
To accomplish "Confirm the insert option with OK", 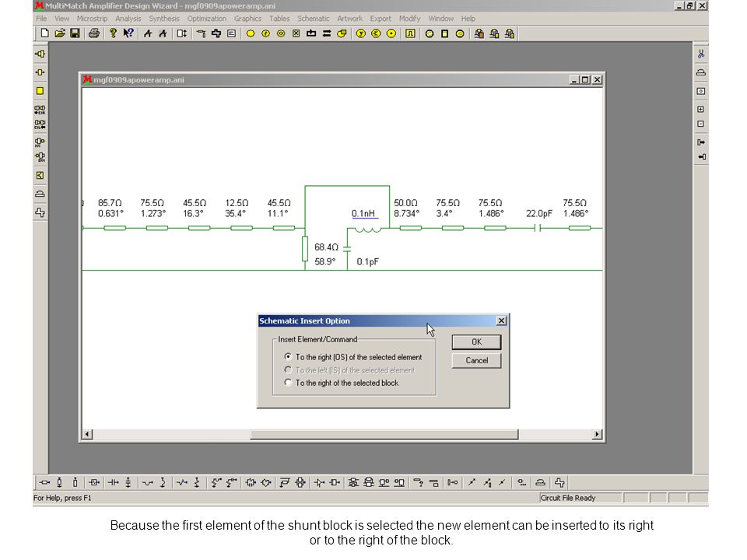I will (476, 342).
